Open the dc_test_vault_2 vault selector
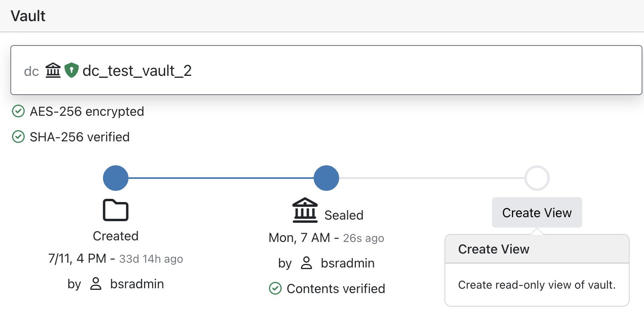The image size is (644, 317). [x=326, y=70]
